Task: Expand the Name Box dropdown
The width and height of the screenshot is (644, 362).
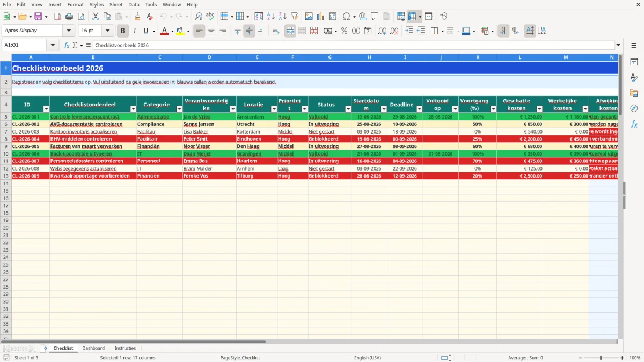Action: pos(54,45)
